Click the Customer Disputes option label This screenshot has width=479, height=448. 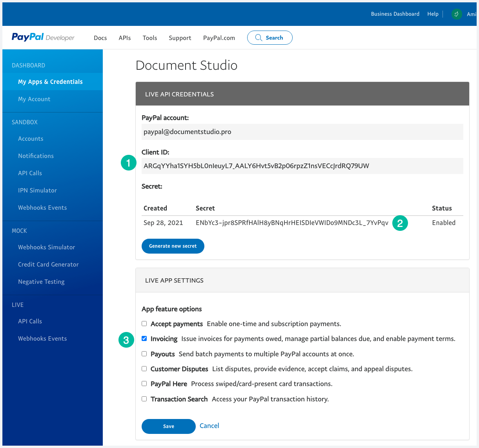pos(179,369)
